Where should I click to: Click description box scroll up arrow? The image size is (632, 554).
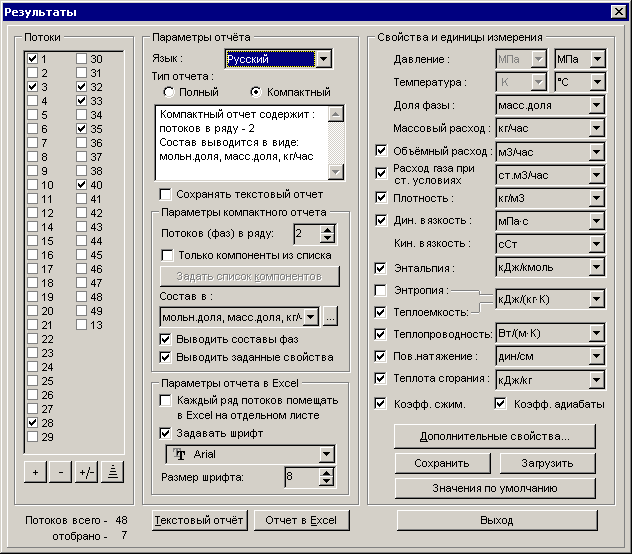pos(335,114)
